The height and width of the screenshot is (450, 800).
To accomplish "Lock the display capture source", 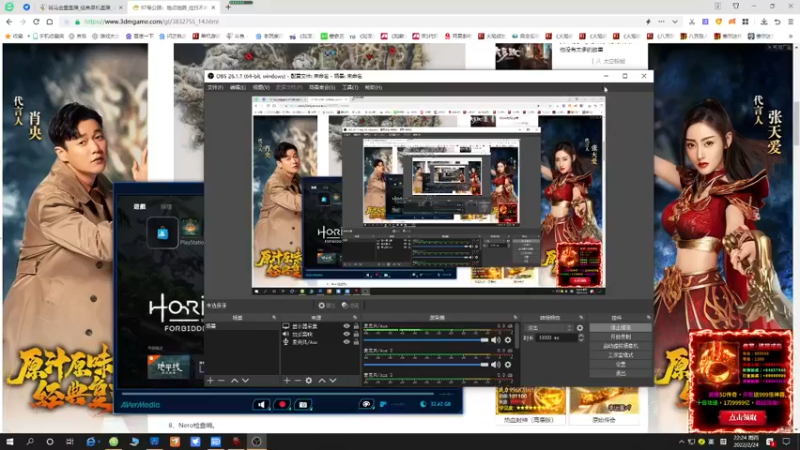I will click(356, 326).
